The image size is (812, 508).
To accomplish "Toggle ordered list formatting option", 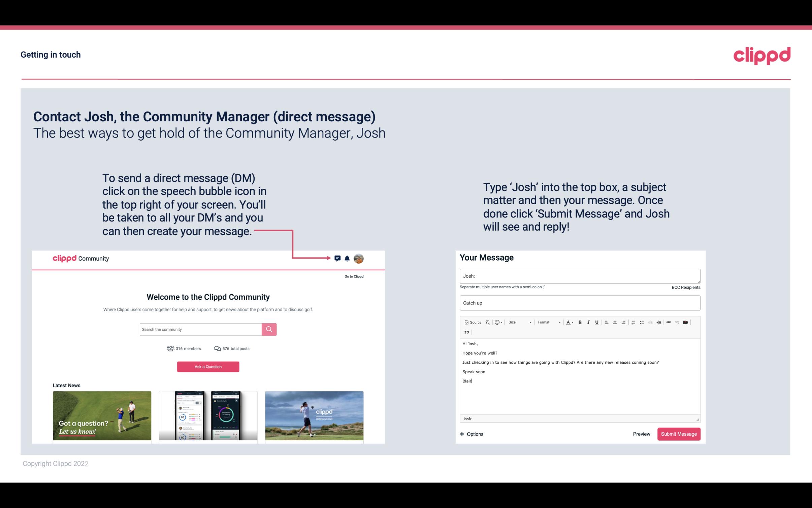I will point(634,322).
